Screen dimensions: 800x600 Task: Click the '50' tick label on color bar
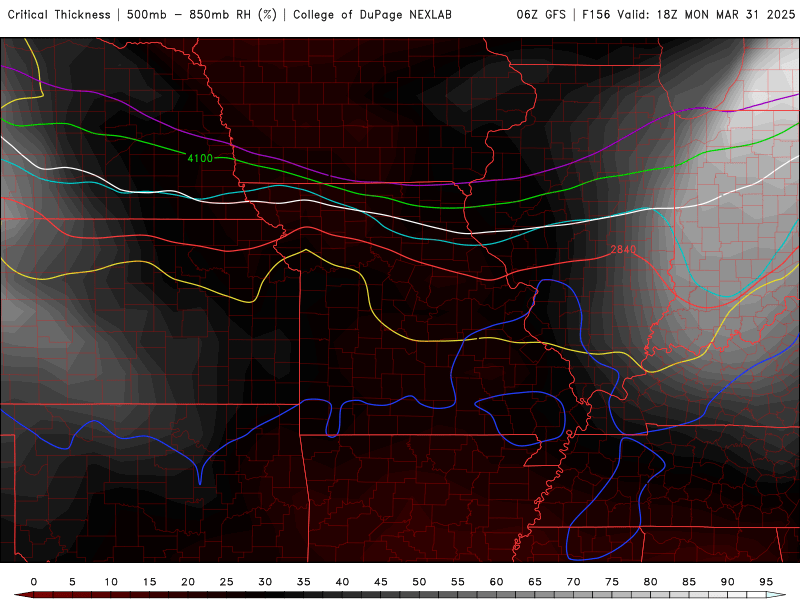pyautogui.click(x=419, y=582)
